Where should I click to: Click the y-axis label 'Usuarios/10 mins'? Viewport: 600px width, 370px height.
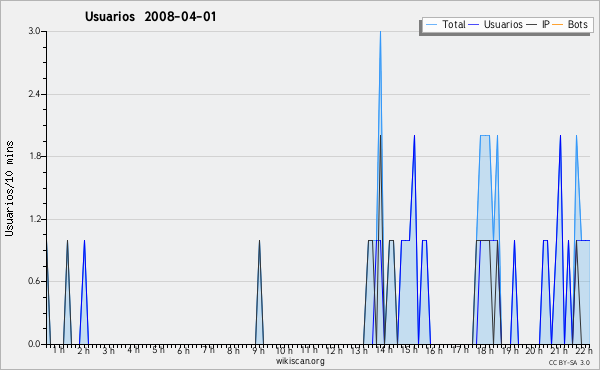(x=9, y=189)
